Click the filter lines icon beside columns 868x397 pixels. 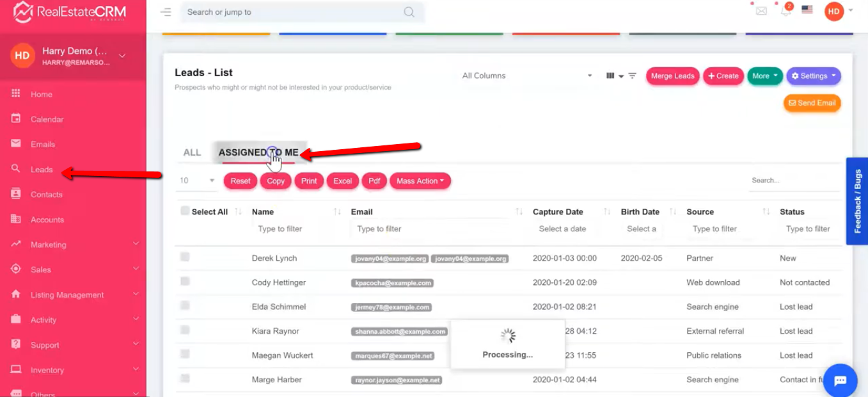[632, 76]
